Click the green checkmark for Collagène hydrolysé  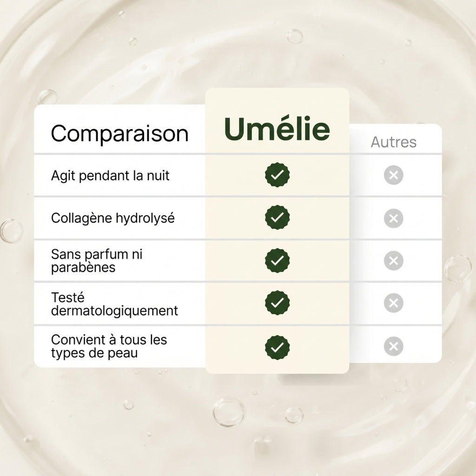pos(277,218)
